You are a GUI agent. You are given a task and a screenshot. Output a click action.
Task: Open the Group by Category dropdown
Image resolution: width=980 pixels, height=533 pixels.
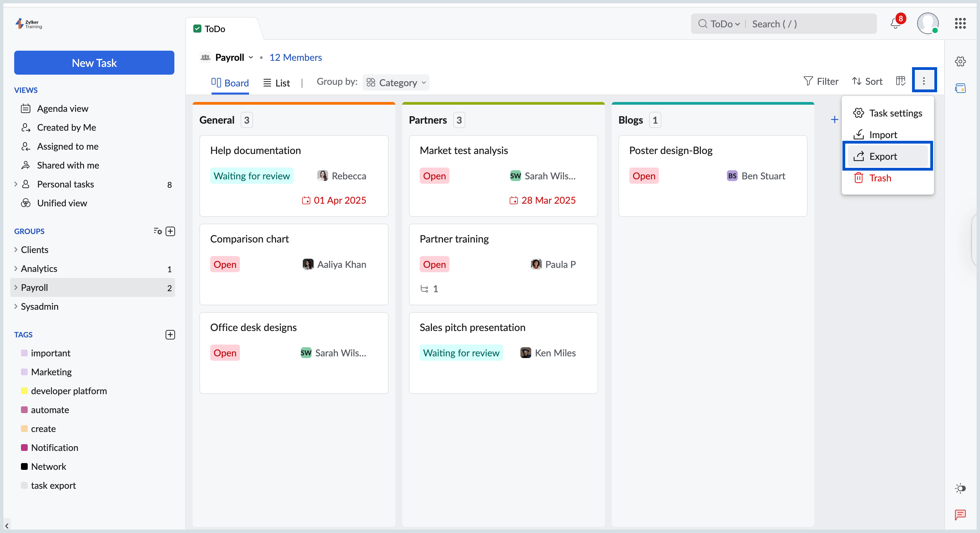point(396,82)
